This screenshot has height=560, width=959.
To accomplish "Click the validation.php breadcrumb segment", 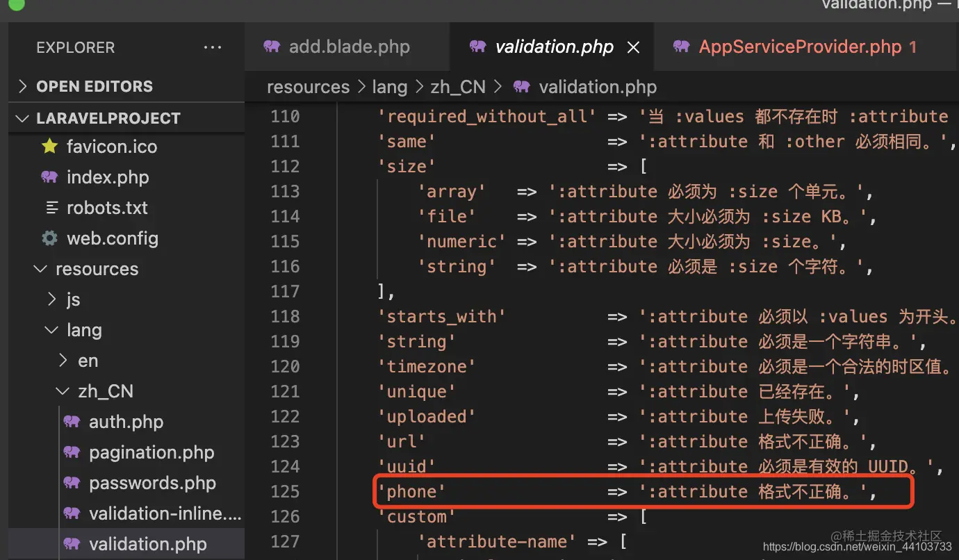I will (598, 87).
